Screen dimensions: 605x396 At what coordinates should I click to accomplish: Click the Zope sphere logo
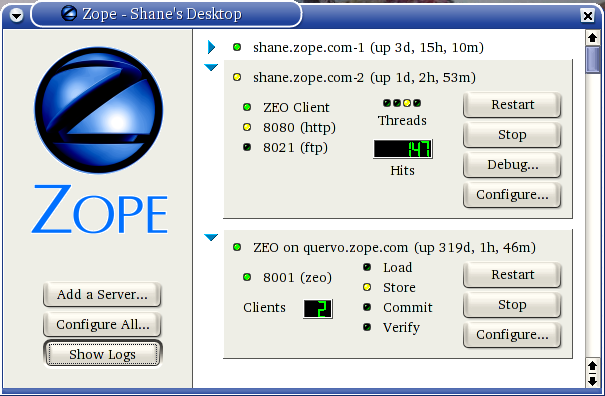point(98,110)
